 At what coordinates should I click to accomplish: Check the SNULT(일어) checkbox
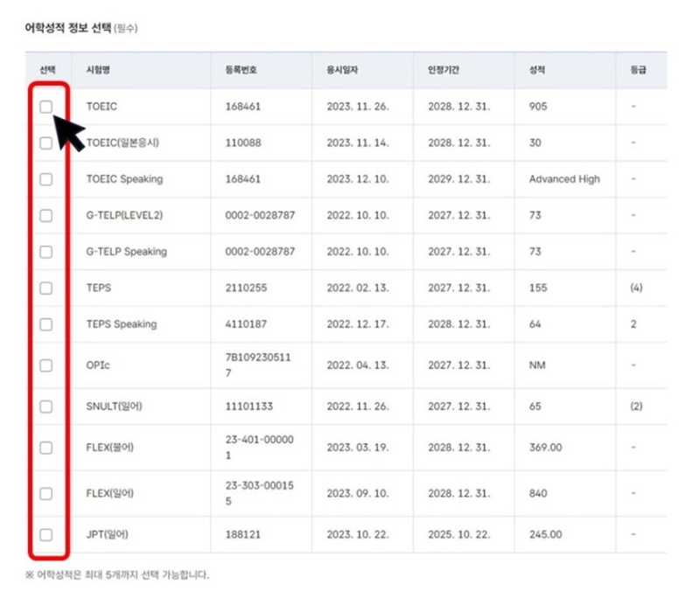point(48,406)
